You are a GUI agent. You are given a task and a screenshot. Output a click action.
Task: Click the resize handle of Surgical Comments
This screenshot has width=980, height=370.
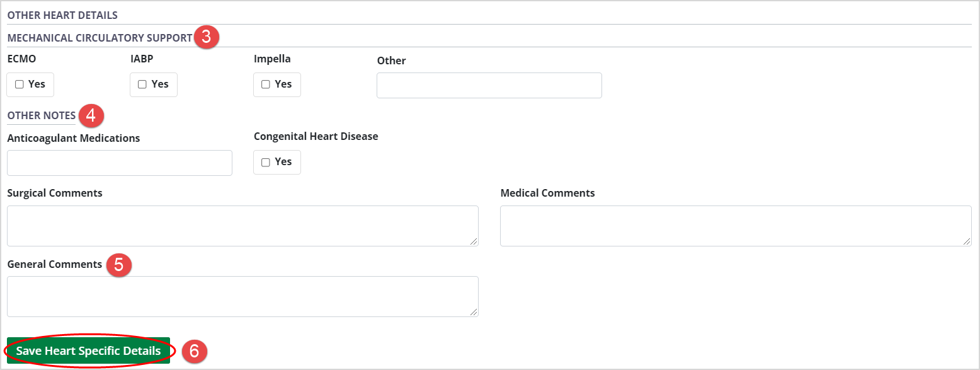(474, 242)
